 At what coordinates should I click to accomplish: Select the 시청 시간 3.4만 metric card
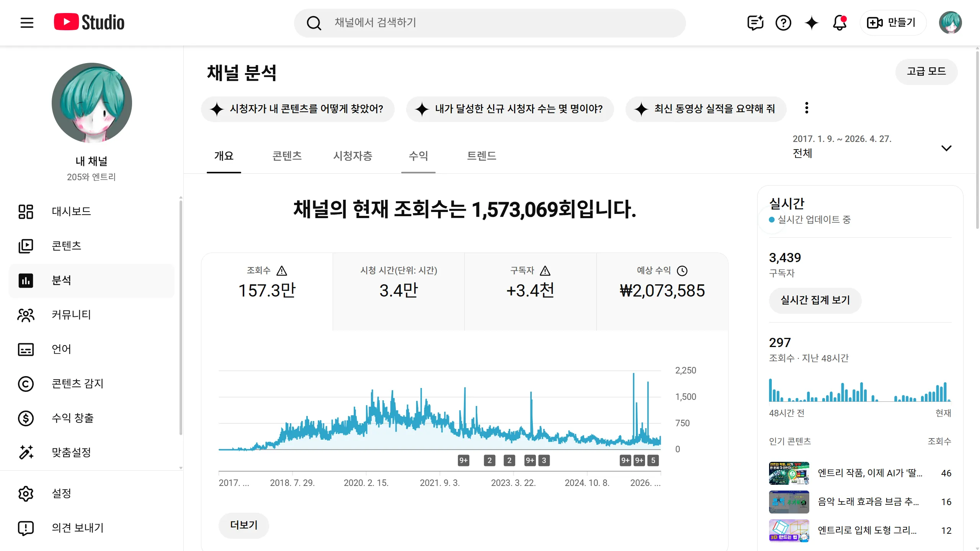click(399, 292)
